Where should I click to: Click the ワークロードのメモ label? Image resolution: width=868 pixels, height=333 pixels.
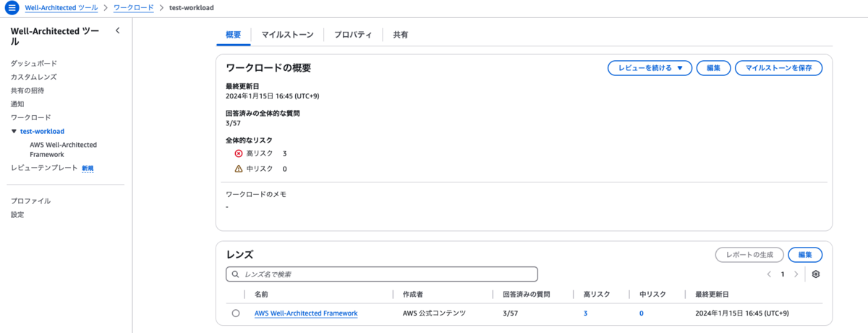(257, 194)
